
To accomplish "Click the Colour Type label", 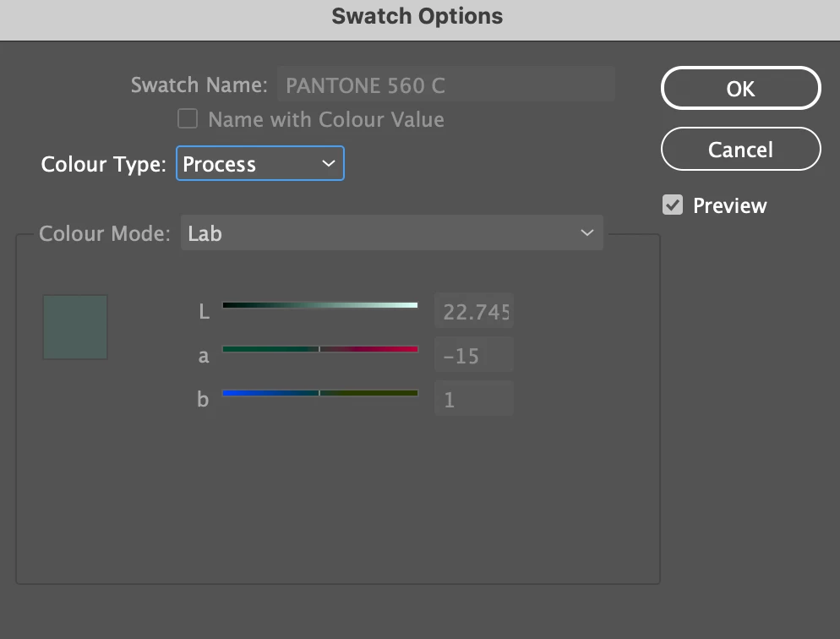I will tap(103, 164).
